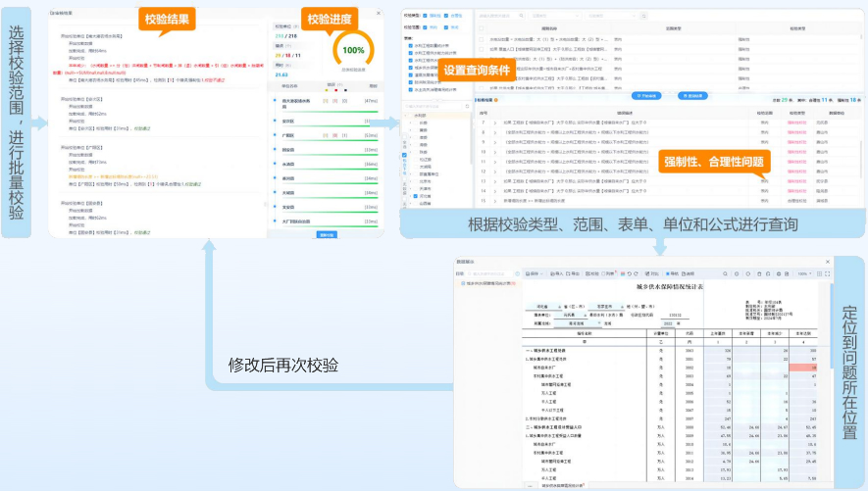Toggle the 合理性 validation type checkbox
Viewport: 868px width, 491px height.
pos(447,16)
